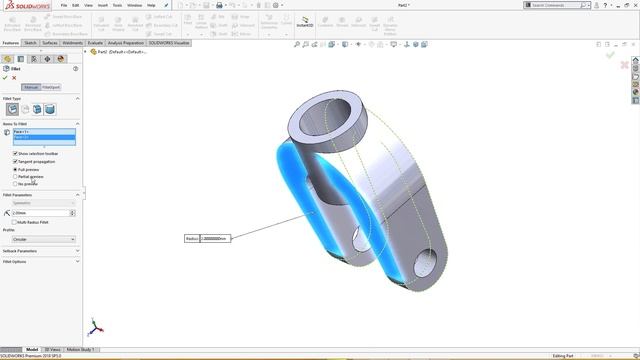640x360 pixels.
Task: Open the Tools menu
Action: 118,5
